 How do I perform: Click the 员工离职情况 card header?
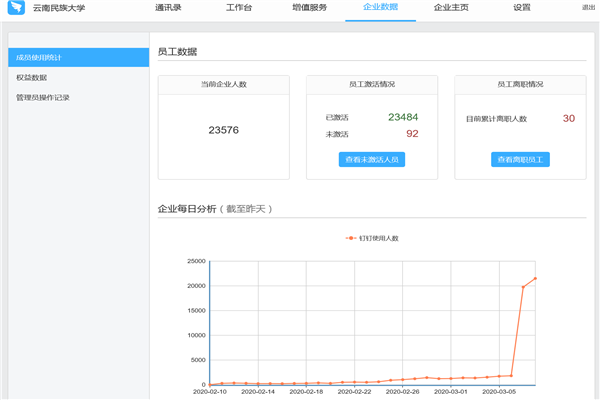pos(520,85)
